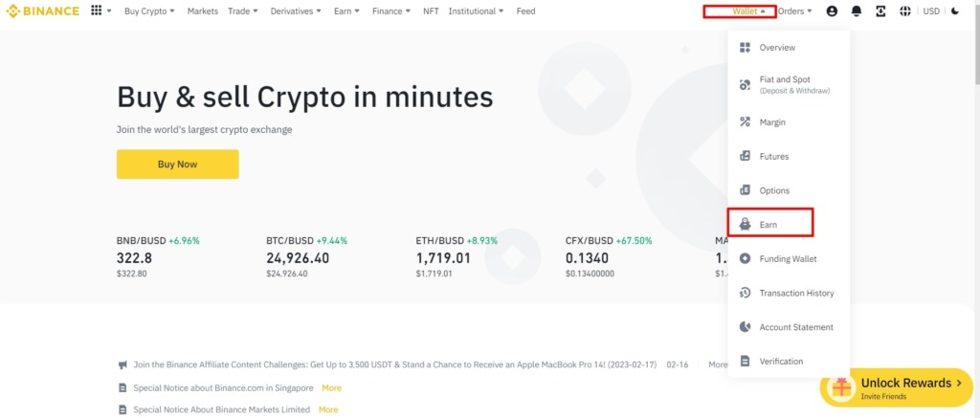The width and height of the screenshot is (980, 418).
Task: Click the app download icon
Action: point(880,11)
